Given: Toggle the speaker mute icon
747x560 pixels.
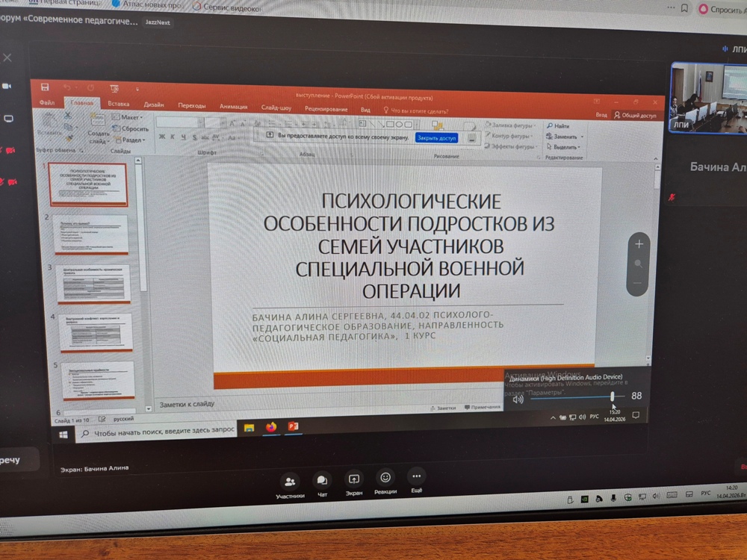Looking at the screenshot, I should click(x=518, y=399).
